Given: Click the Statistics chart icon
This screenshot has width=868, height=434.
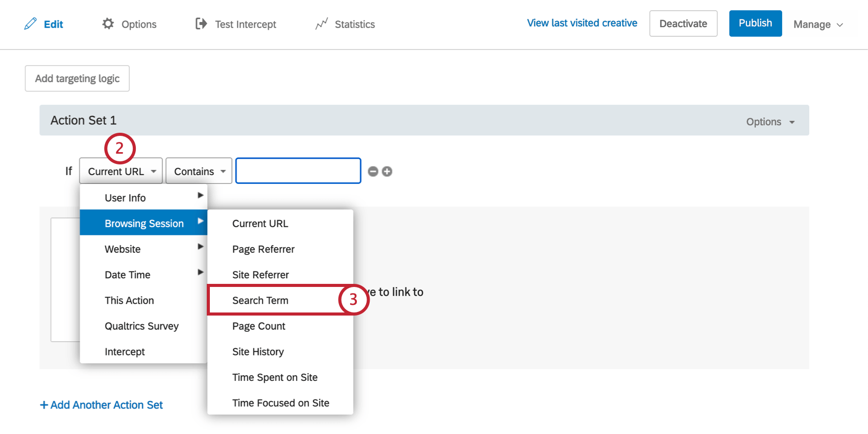Looking at the screenshot, I should (321, 24).
